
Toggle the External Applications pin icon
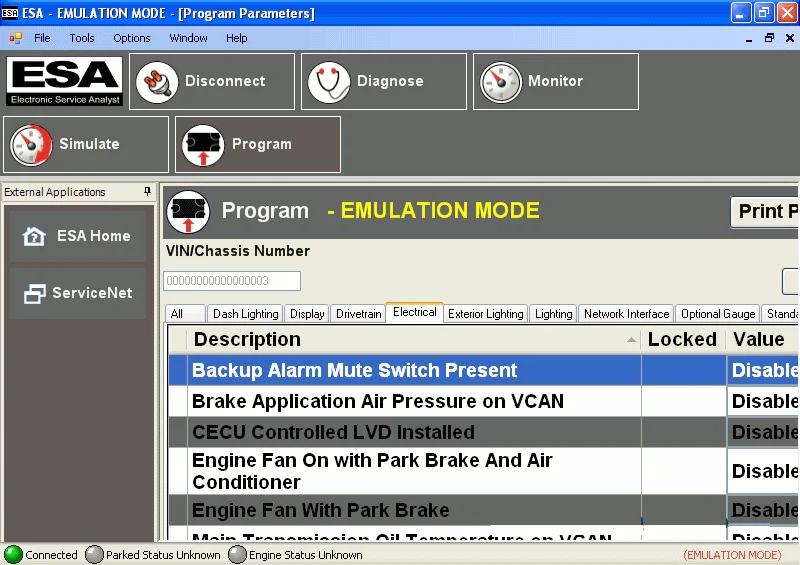(x=147, y=191)
